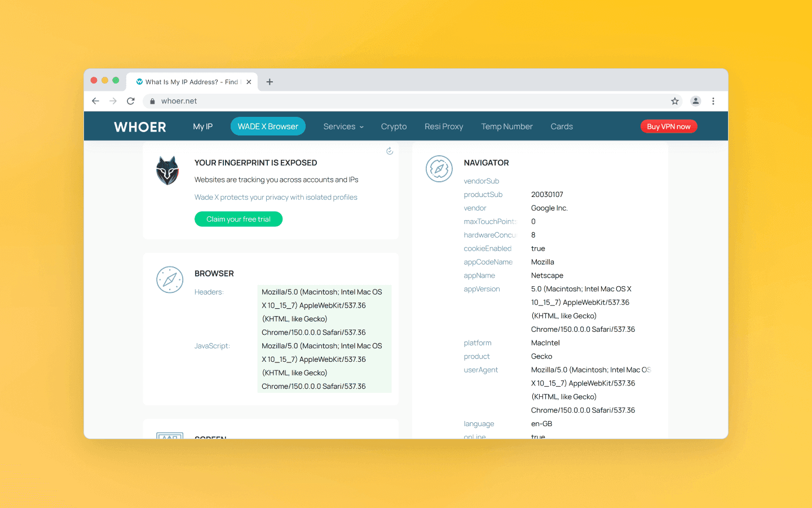Screen dimensions: 812x508
Task: Expand the Services dropdown menu
Action: pos(343,126)
